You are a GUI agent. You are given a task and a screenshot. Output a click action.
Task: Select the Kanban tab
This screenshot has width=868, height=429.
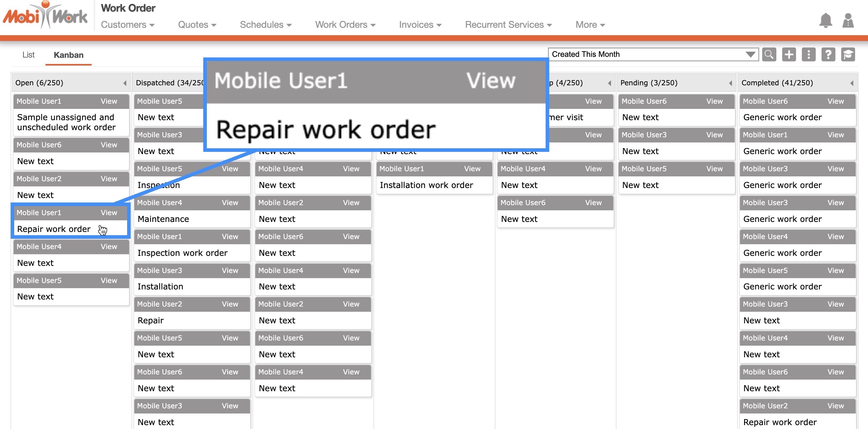68,55
